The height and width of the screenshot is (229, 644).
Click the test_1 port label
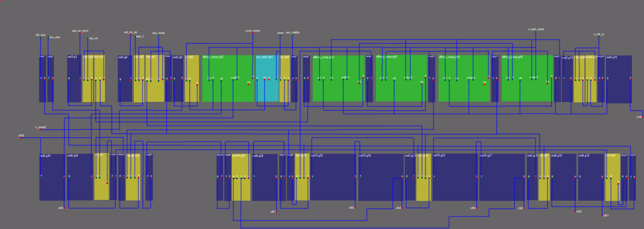pos(140,36)
